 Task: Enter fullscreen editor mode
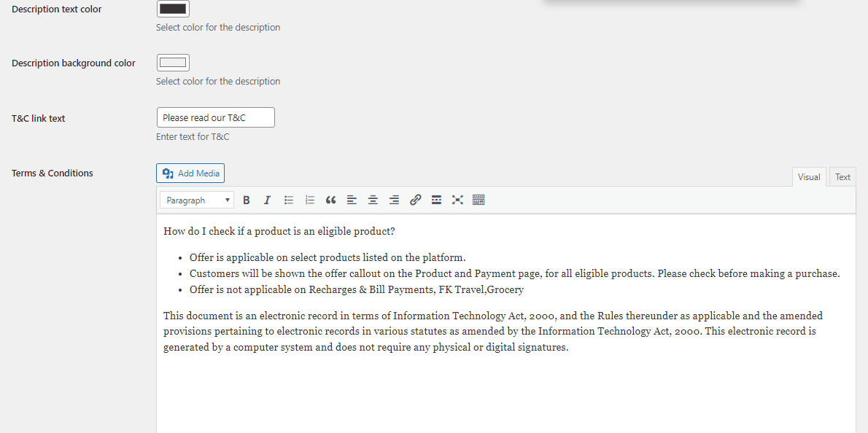coord(457,200)
